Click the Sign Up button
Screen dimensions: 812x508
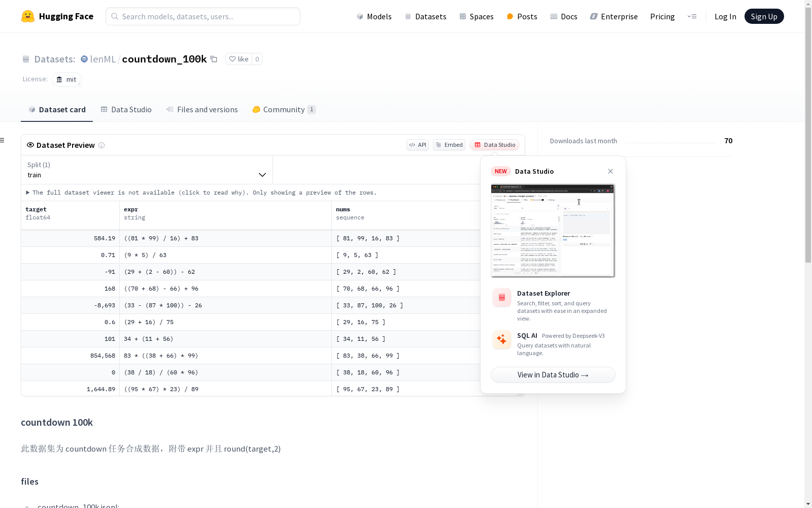tap(764, 16)
